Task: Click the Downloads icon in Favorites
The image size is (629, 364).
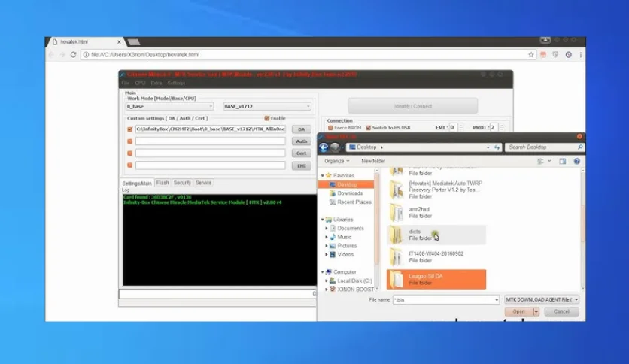Action: (x=332, y=193)
